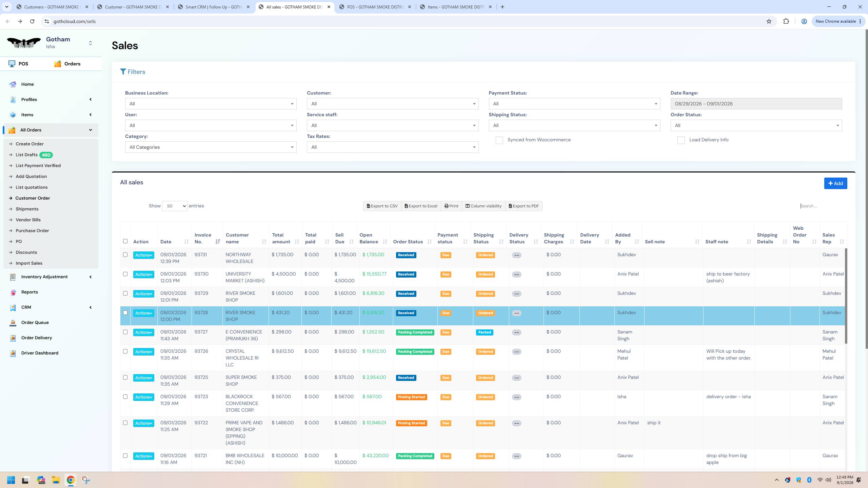This screenshot has width=868, height=488.
Task: Switch to the Items browser tab
Action: [x=456, y=7]
